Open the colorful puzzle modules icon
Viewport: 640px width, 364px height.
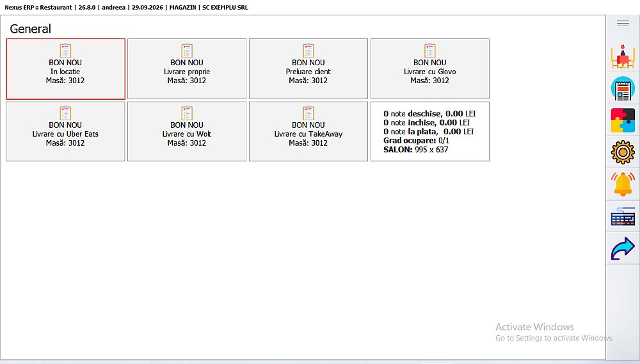pos(623,120)
